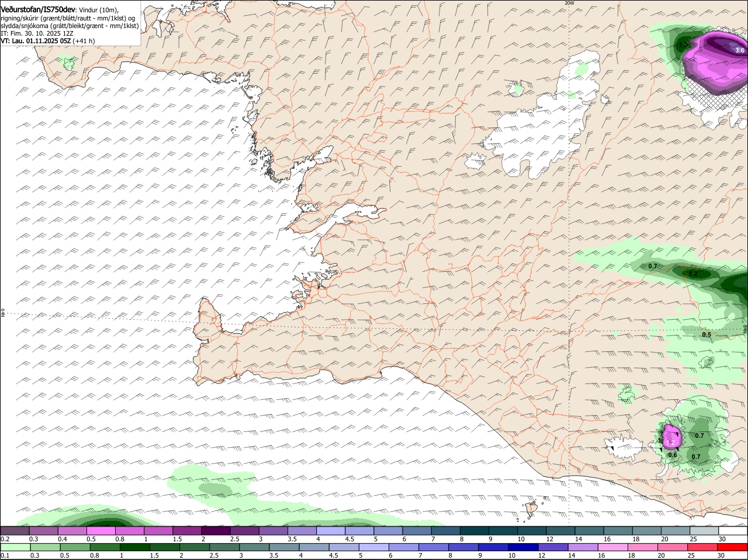
Task: Pick the dark teal 9 swatch in upper legend
Action: [503, 530]
